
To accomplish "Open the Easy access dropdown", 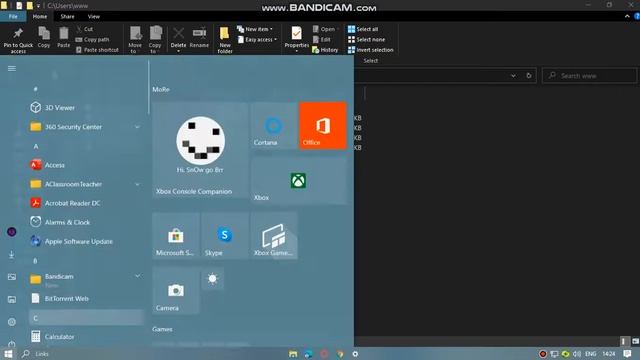I will [257, 40].
